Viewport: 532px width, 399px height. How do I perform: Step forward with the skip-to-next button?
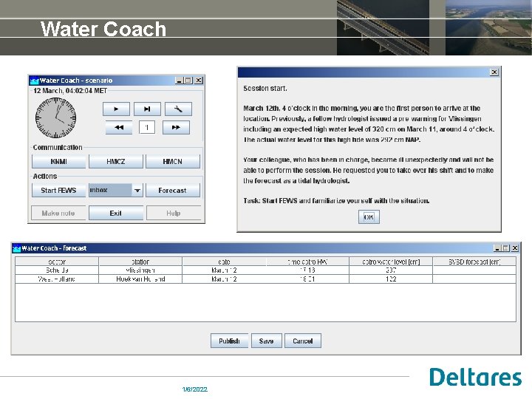[x=147, y=109]
